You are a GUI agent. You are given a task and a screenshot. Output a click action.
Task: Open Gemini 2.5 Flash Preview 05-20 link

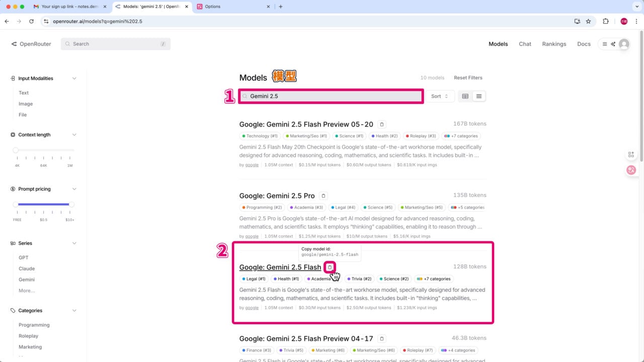click(306, 124)
